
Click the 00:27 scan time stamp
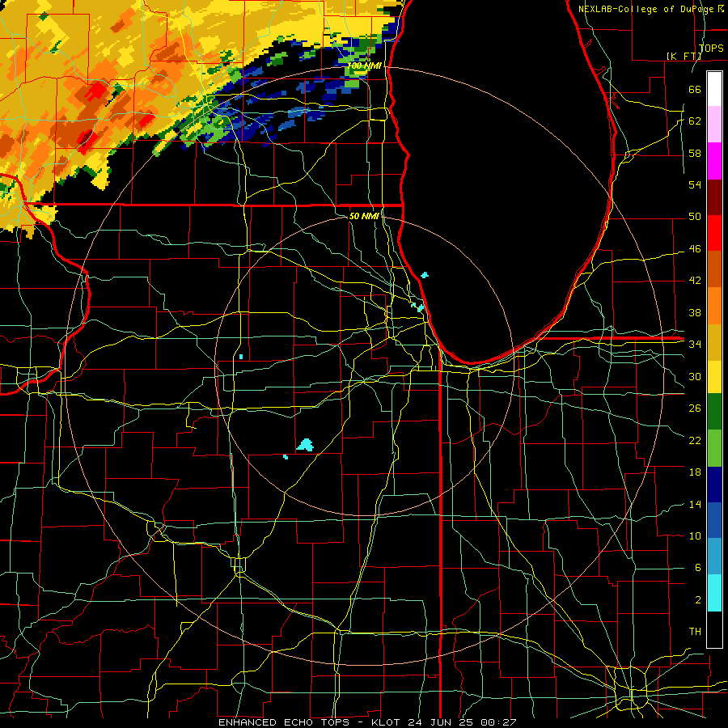500,722
